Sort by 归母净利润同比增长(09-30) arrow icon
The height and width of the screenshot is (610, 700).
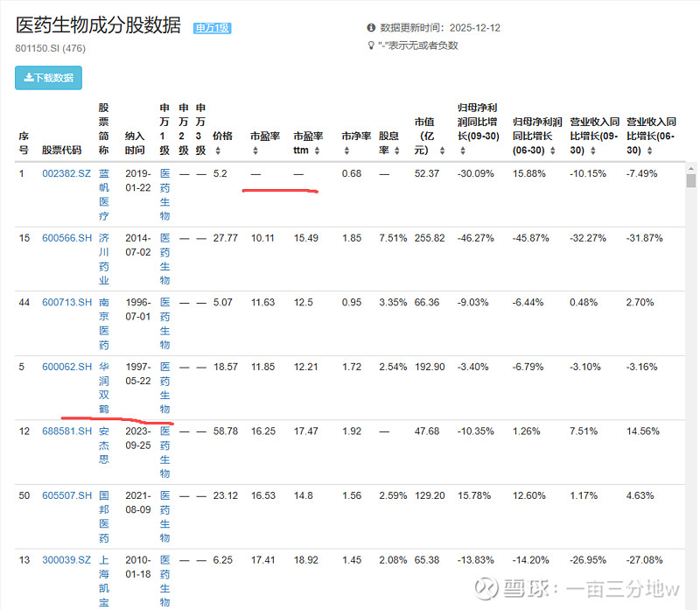tap(463, 151)
